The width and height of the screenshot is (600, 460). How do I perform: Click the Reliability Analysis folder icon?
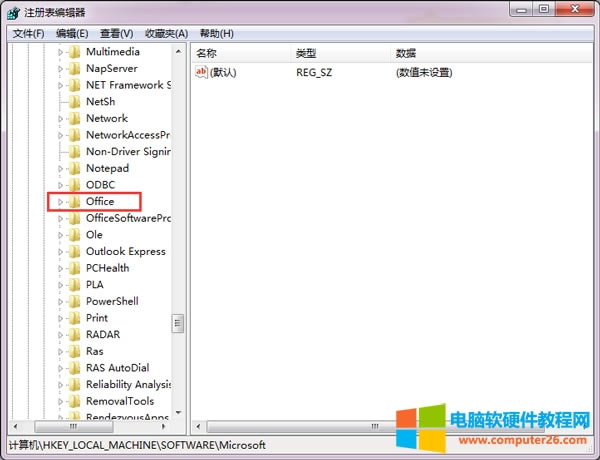[75, 385]
